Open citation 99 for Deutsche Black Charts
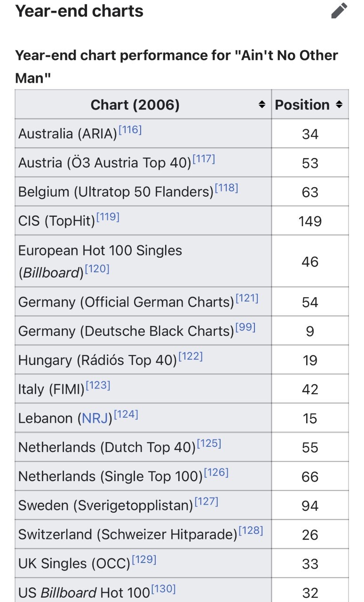This screenshot has width=364, height=602. pos(245,327)
